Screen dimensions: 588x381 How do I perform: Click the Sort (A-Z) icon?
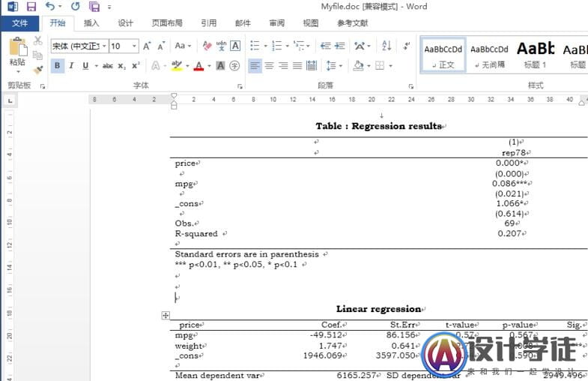(387, 46)
